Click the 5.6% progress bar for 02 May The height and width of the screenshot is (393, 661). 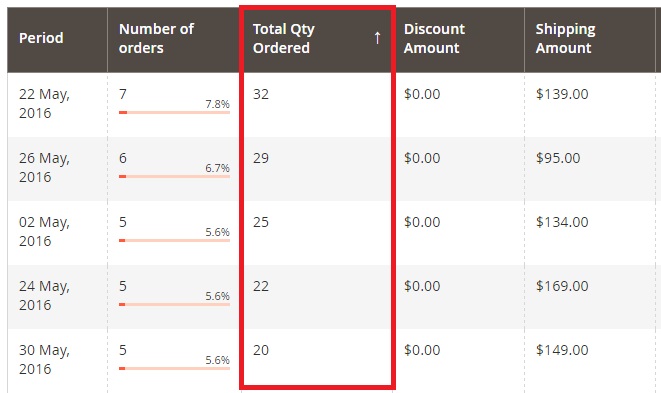(175, 241)
